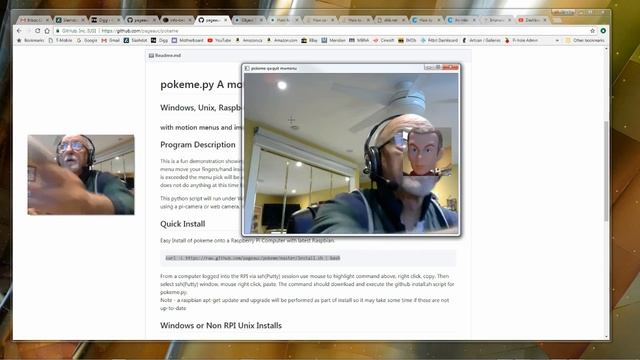Click the small webcam video thumbnail
640x360 pixels.
pos(81,175)
